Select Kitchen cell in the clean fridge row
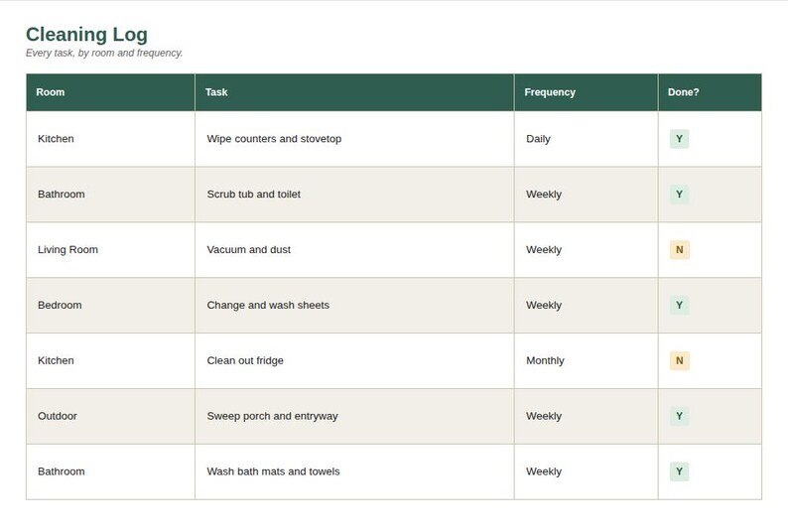 pyautogui.click(x=110, y=360)
